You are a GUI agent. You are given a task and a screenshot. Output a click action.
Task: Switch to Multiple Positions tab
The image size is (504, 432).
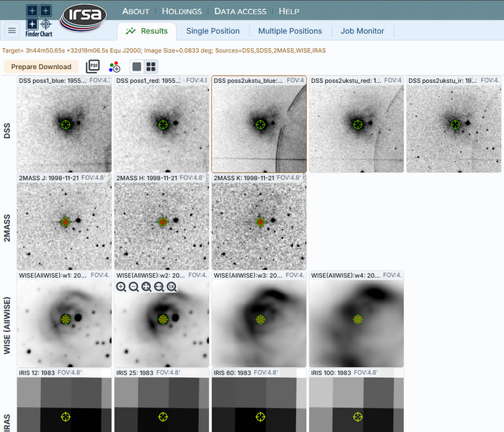290,31
